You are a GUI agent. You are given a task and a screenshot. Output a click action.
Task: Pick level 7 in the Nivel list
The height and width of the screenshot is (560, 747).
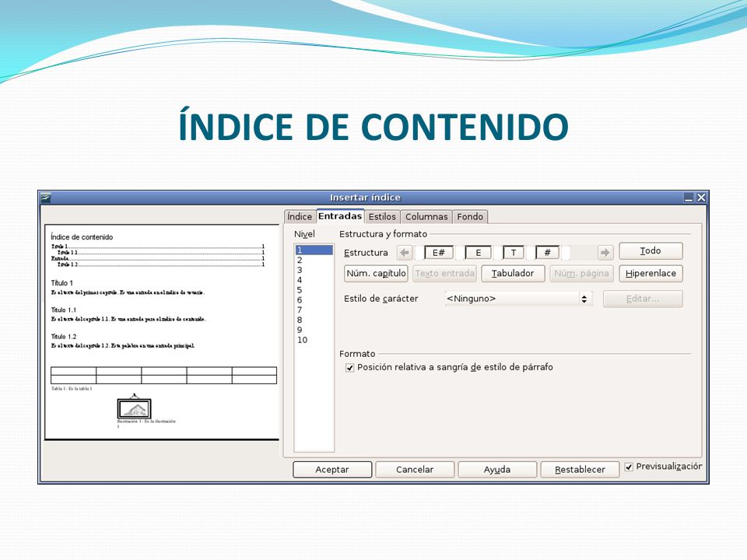click(x=314, y=310)
